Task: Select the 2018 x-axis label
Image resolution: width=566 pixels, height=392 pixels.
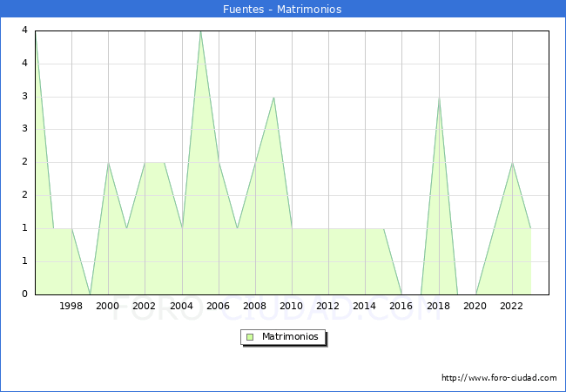Action: 438,306
